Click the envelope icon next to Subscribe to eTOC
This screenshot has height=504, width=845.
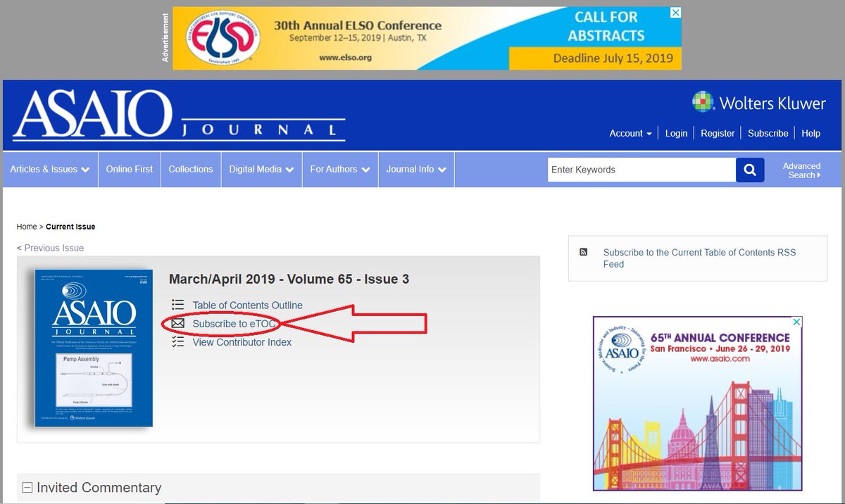click(x=177, y=324)
